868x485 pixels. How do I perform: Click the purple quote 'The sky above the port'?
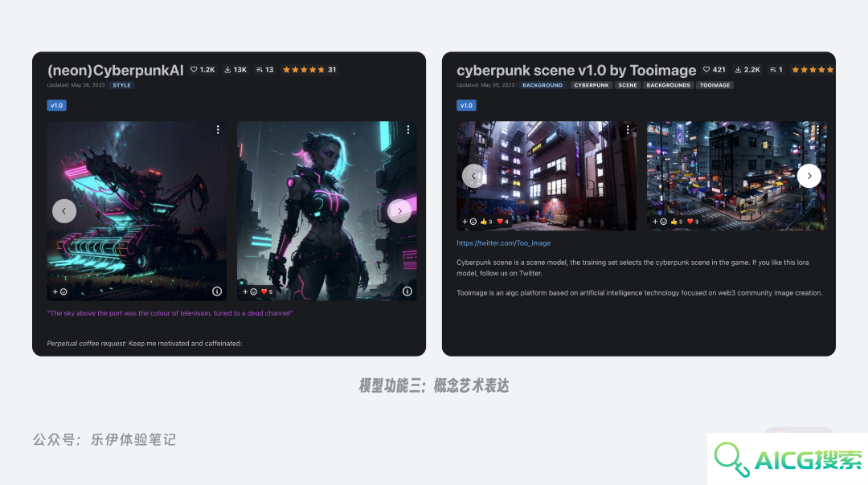click(x=170, y=313)
